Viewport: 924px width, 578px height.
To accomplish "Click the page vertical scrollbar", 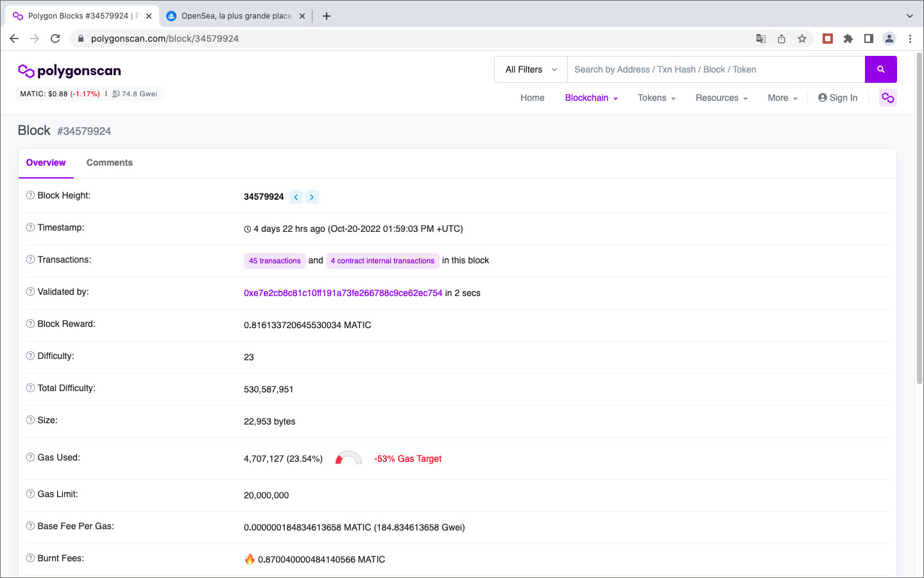I will pyautogui.click(x=919, y=218).
